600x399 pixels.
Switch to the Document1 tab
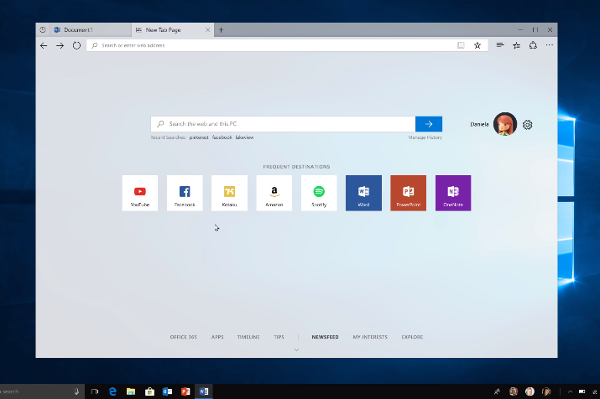(90, 30)
